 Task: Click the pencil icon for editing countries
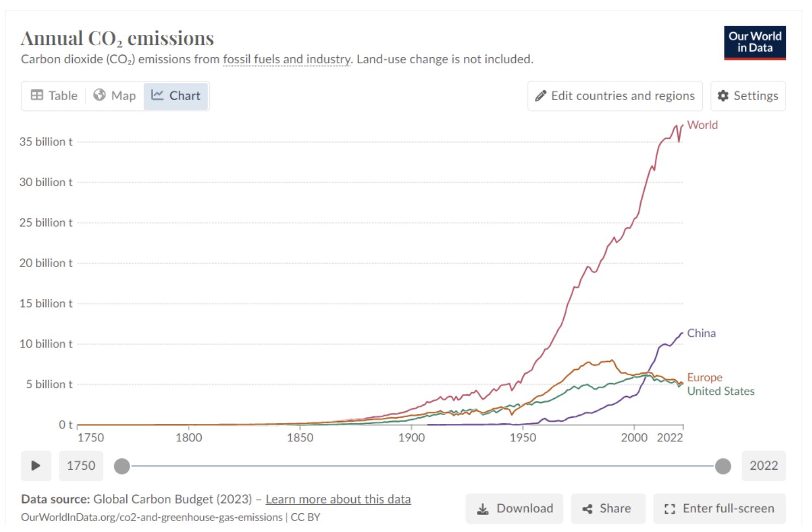point(540,96)
